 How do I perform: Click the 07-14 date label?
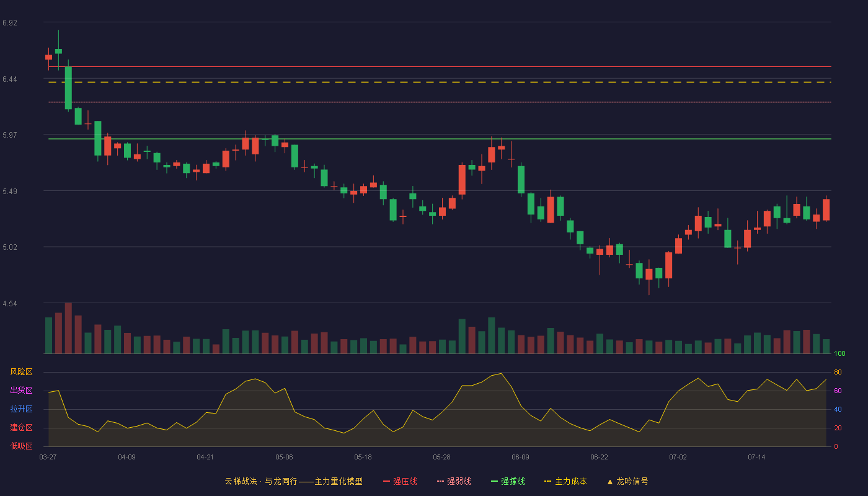tap(756, 457)
